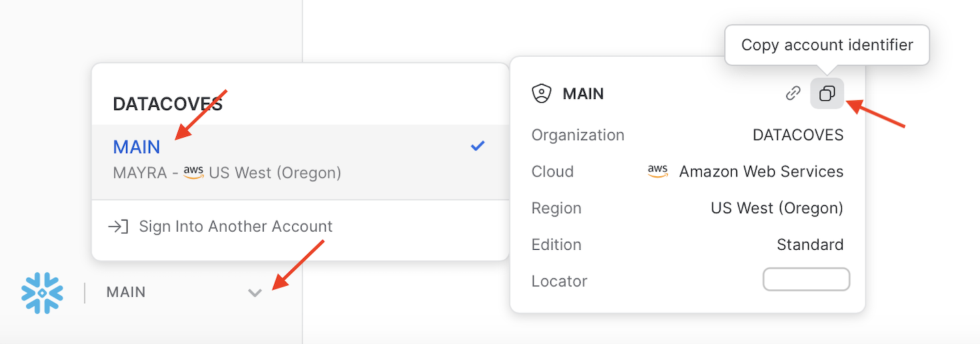This screenshot has height=344, width=980.
Task: Expand the account switcher chevron
Action: coord(255,293)
